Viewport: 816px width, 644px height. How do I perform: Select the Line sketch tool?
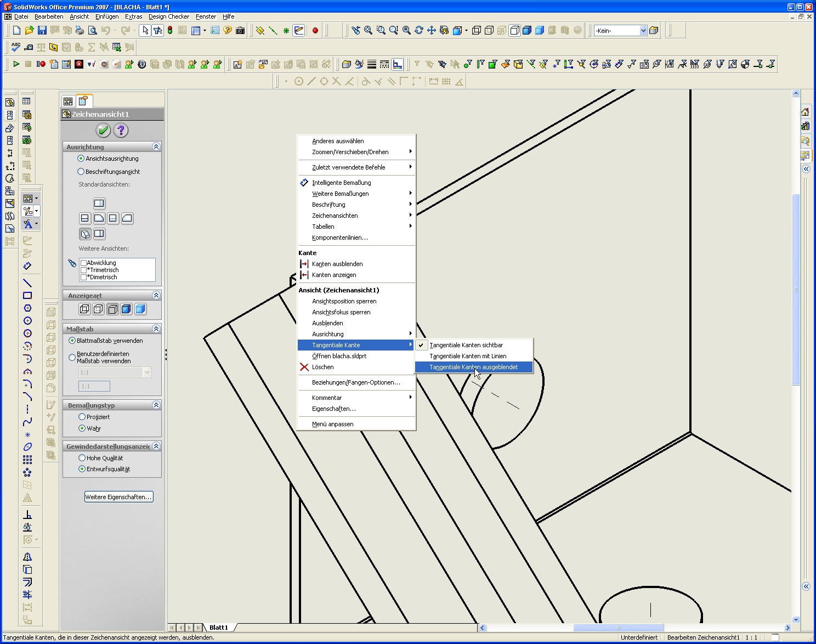(x=27, y=283)
